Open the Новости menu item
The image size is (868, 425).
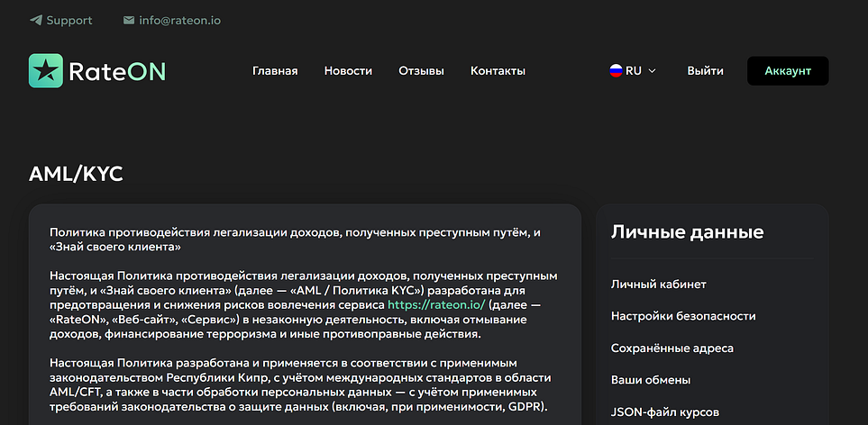[348, 70]
